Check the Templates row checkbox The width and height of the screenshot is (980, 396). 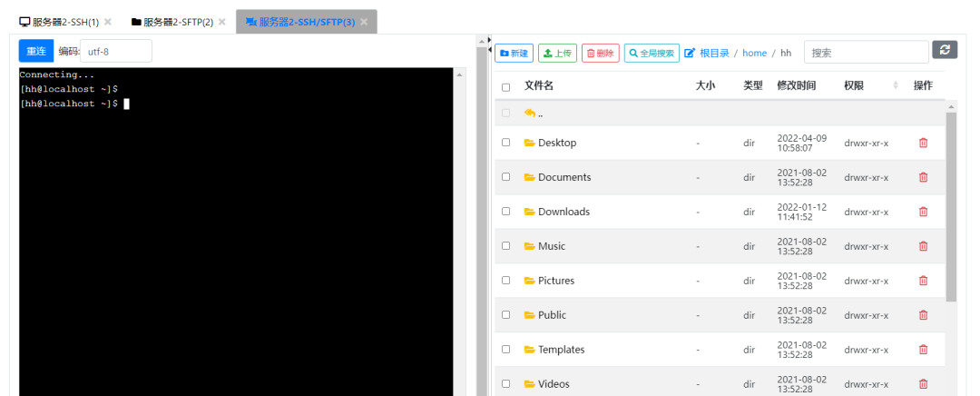pyautogui.click(x=505, y=349)
